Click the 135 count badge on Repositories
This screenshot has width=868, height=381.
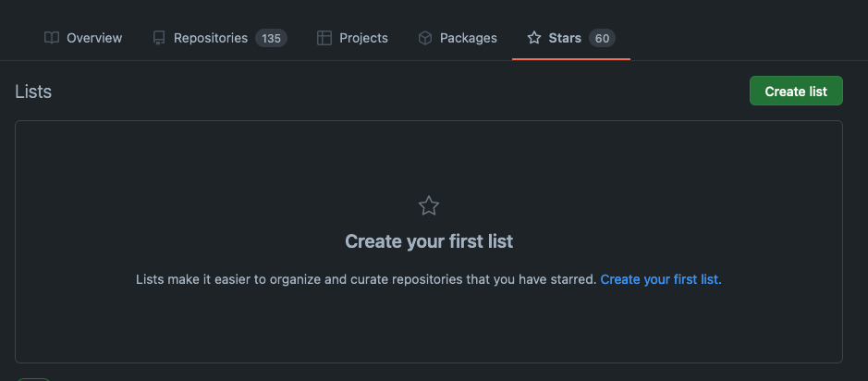271,38
